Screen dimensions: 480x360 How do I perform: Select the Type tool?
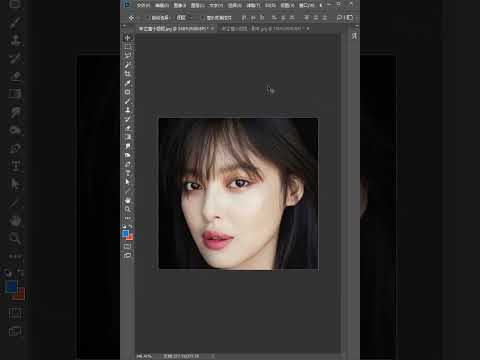[127, 173]
